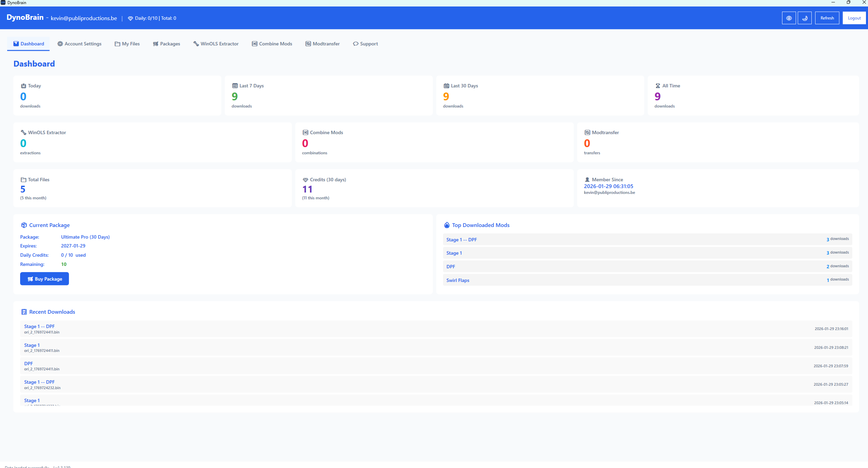Click the eye icon in the top header
Image resolution: width=868 pixels, height=468 pixels.
pos(789,18)
